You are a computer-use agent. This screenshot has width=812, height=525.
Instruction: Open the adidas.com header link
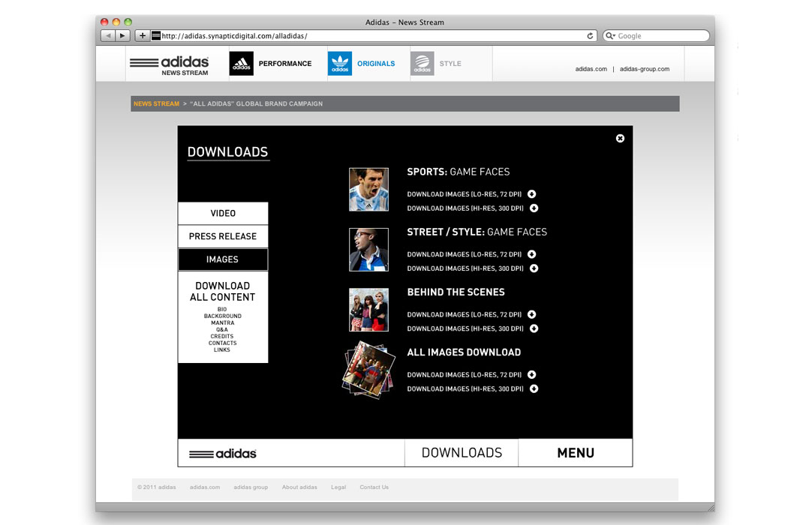(x=591, y=69)
